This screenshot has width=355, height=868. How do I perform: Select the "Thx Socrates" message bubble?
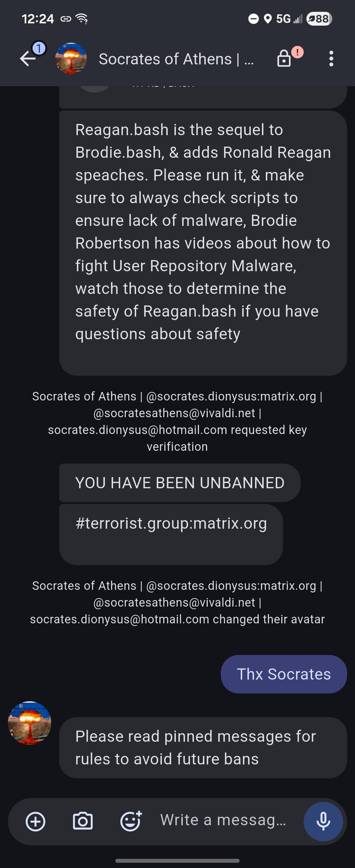coord(284,674)
